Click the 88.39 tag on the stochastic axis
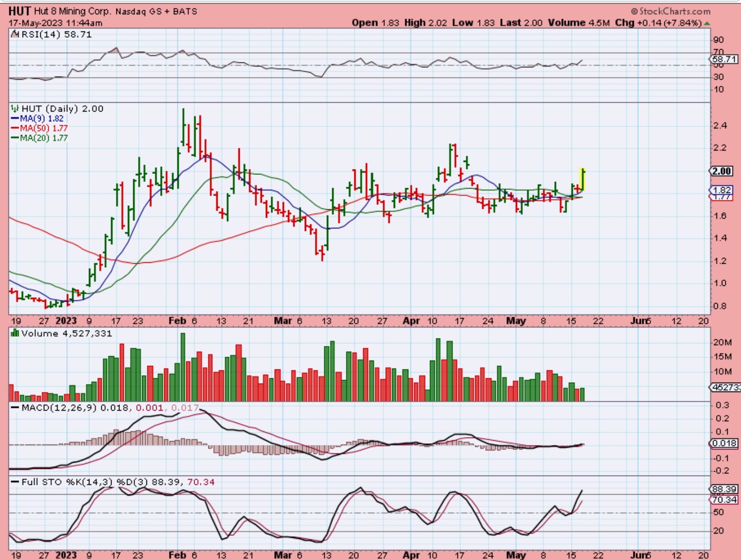The height and width of the screenshot is (560, 741). click(724, 489)
